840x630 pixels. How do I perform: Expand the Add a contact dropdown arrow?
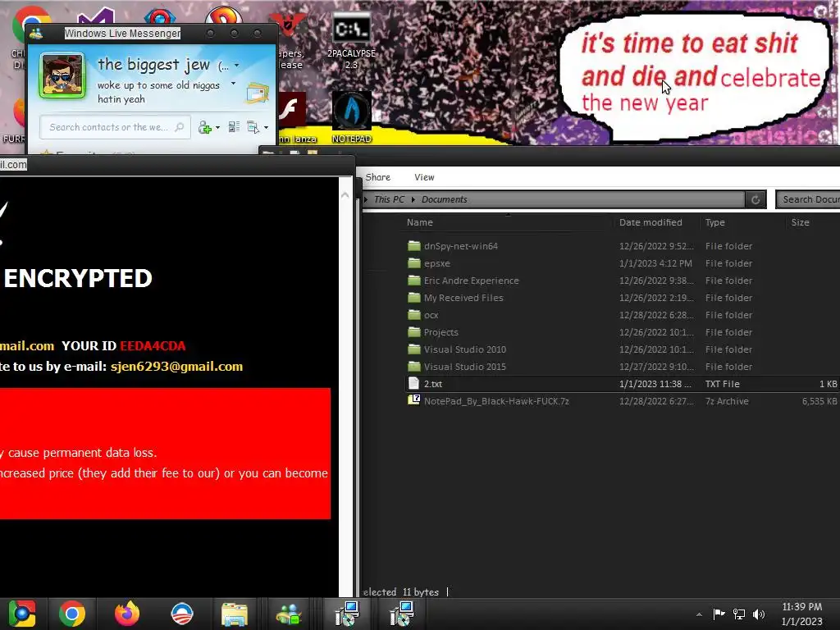coord(217,127)
